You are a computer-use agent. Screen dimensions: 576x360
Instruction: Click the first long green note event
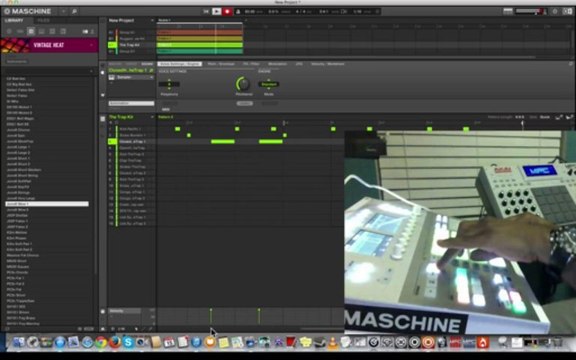click(x=223, y=141)
